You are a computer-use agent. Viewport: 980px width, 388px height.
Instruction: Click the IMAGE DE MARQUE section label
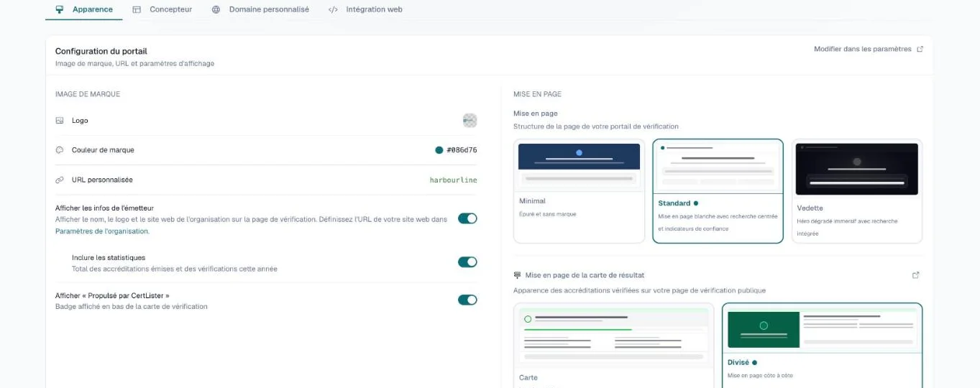point(88,94)
